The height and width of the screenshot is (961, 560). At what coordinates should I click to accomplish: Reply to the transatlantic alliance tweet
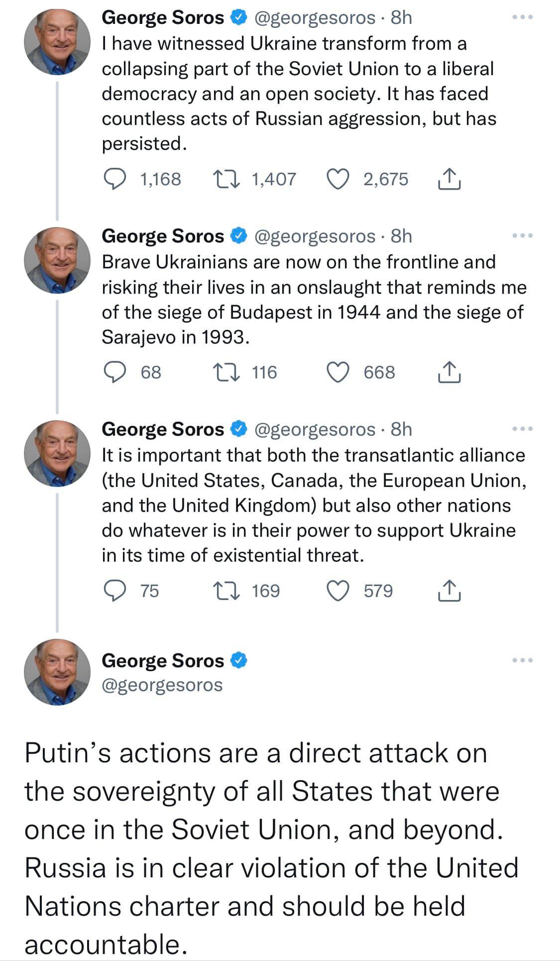(115, 591)
